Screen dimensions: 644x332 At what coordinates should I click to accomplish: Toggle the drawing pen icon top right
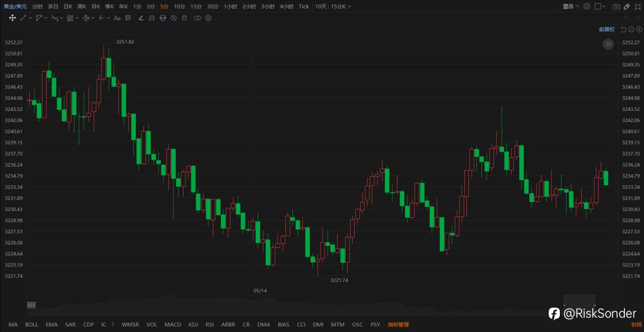pos(626,7)
